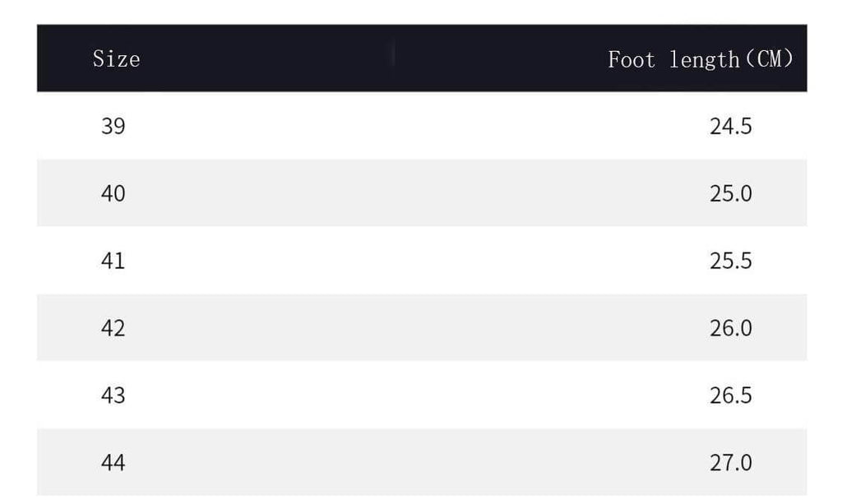Click the Size column header
Image resolution: width=842 pixels, height=504 pixels.
116,58
